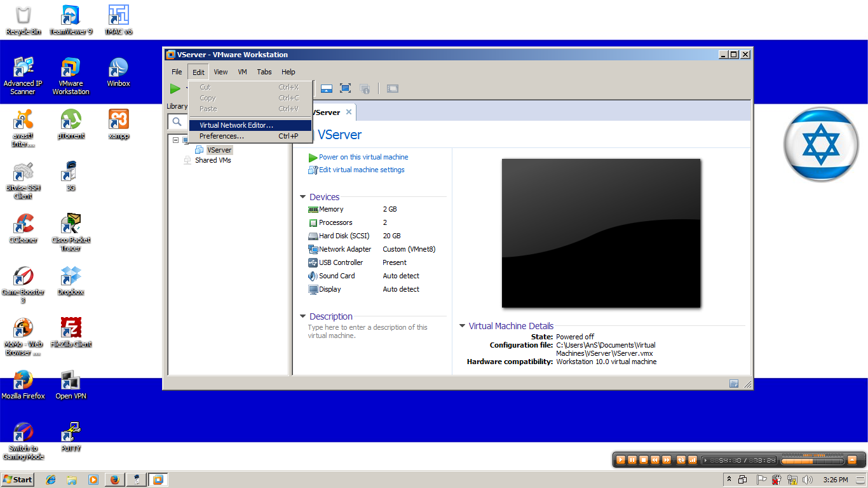Click rewind on the media player widget
Image resolution: width=868 pixels, height=488 pixels.
point(655,460)
